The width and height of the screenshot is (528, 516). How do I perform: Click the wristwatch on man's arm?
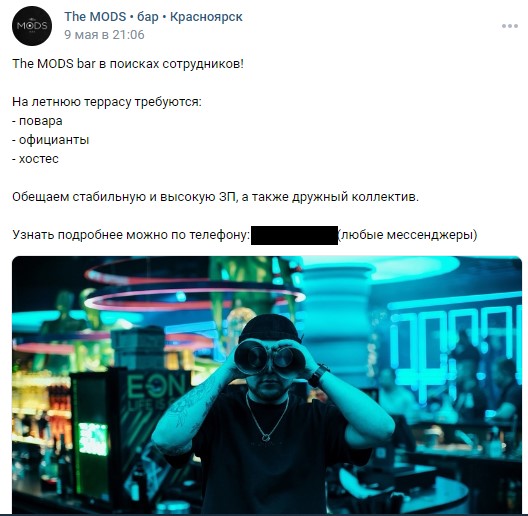click(x=318, y=375)
